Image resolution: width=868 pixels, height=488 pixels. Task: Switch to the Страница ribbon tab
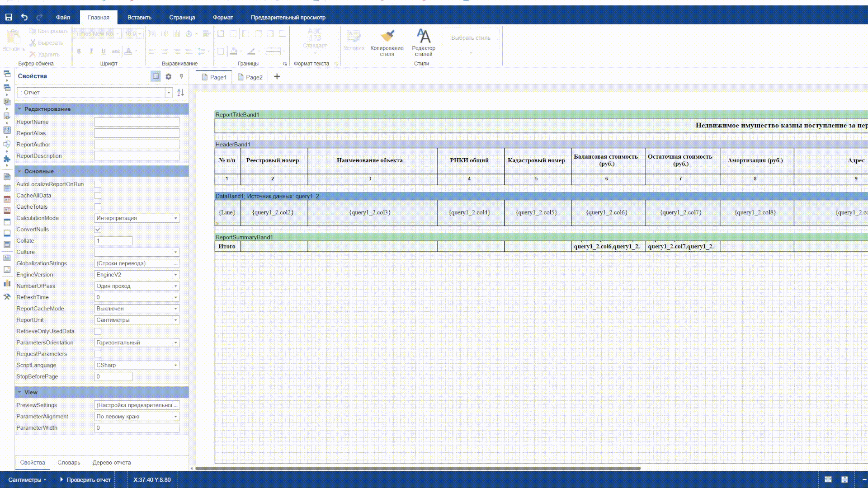pyautogui.click(x=182, y=17)
